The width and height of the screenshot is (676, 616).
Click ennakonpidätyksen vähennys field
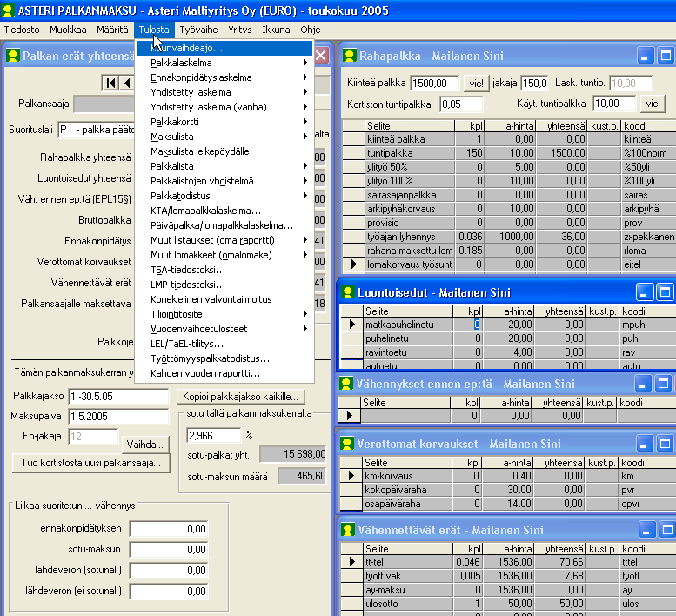click(169, 528)
